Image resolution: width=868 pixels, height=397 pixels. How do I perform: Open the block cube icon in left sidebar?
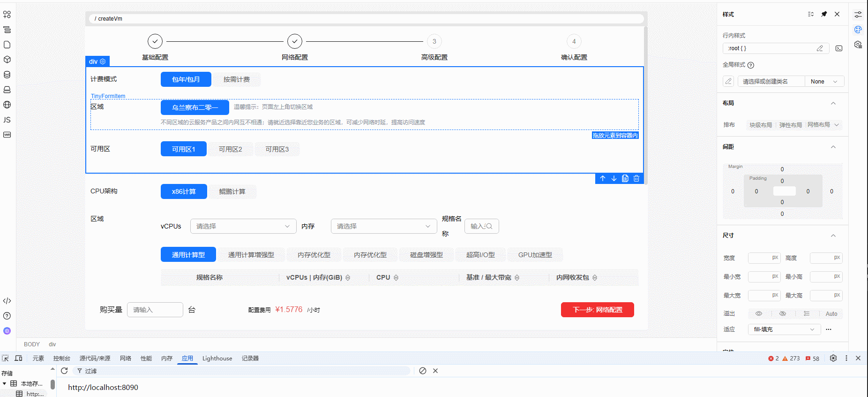point(7,60)
